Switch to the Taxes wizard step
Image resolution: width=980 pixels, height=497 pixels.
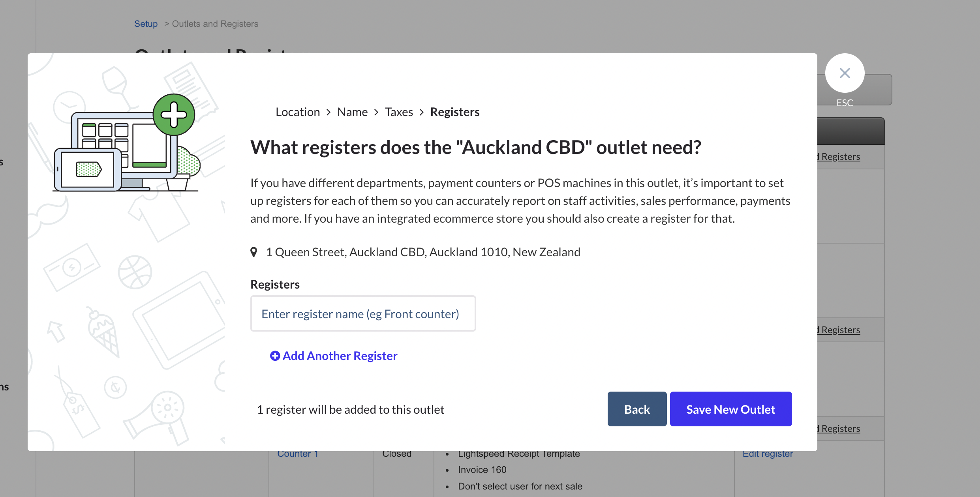click(x=399, y=112)
